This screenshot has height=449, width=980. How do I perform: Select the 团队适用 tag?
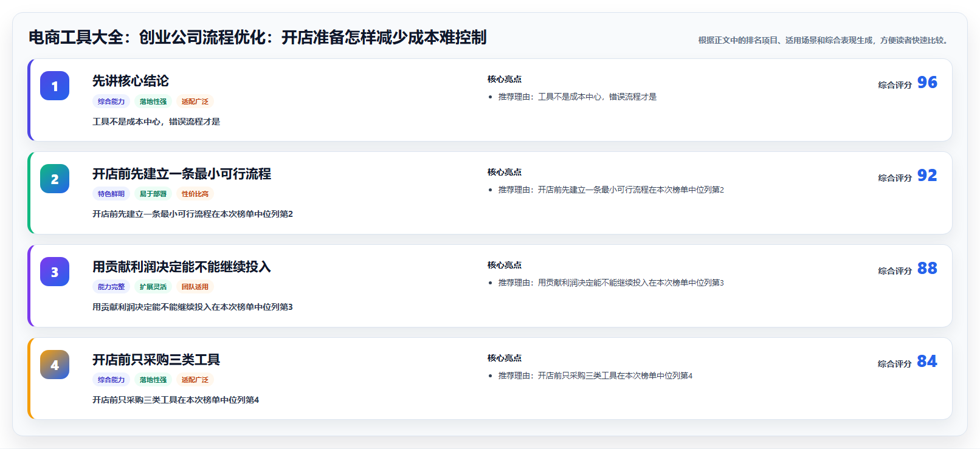[x=195, y=287]
